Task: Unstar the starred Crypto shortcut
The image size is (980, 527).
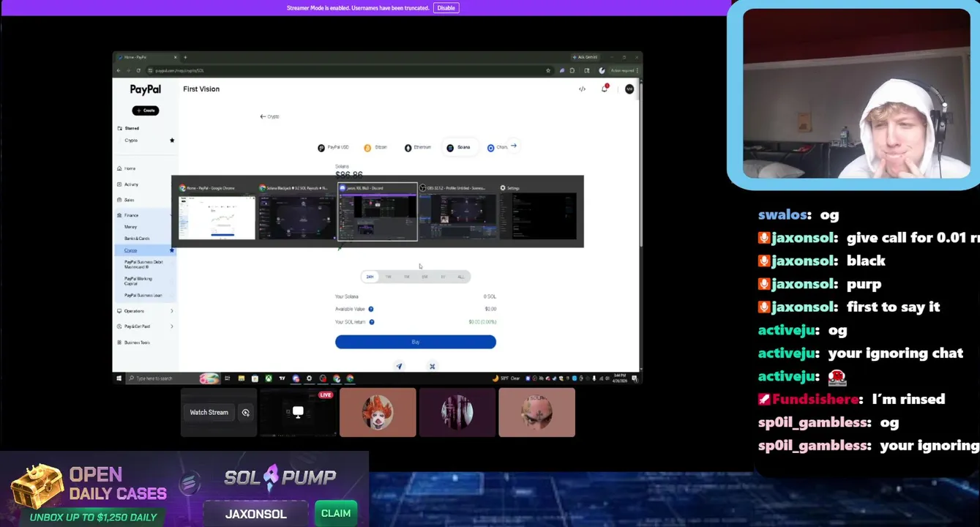Action: coord(172,141)
